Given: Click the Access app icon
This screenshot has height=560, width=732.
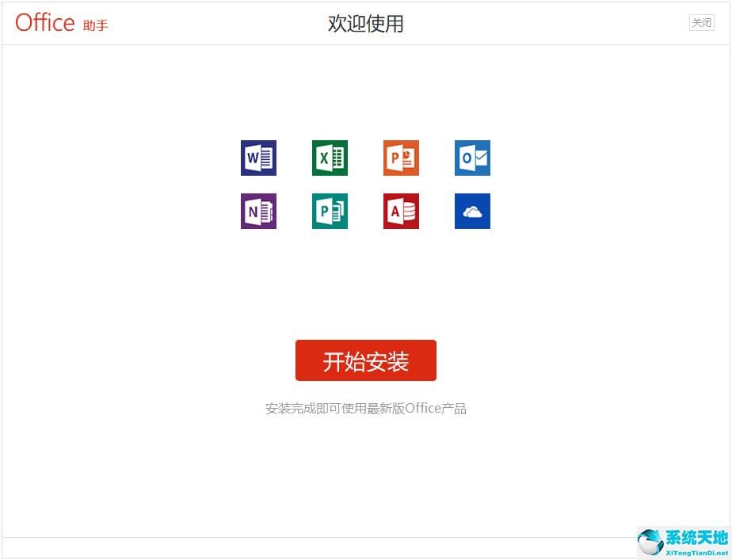Looking at the screenshot, I should coord(401,211).
